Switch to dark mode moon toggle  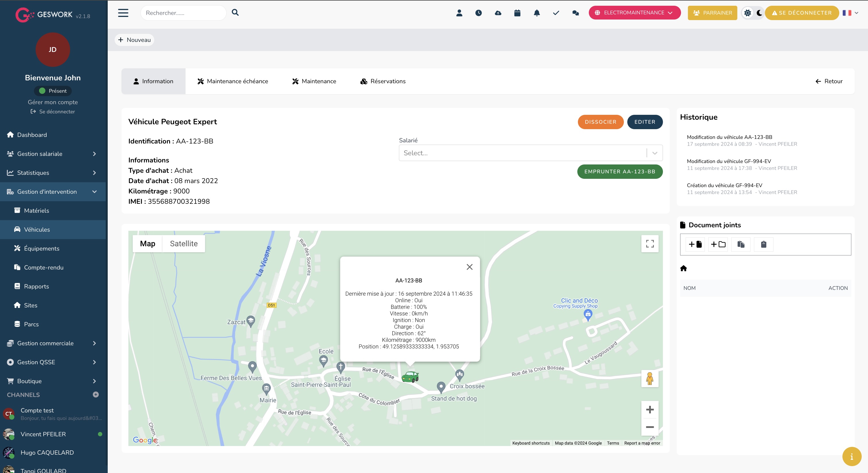tap(759, 13)
